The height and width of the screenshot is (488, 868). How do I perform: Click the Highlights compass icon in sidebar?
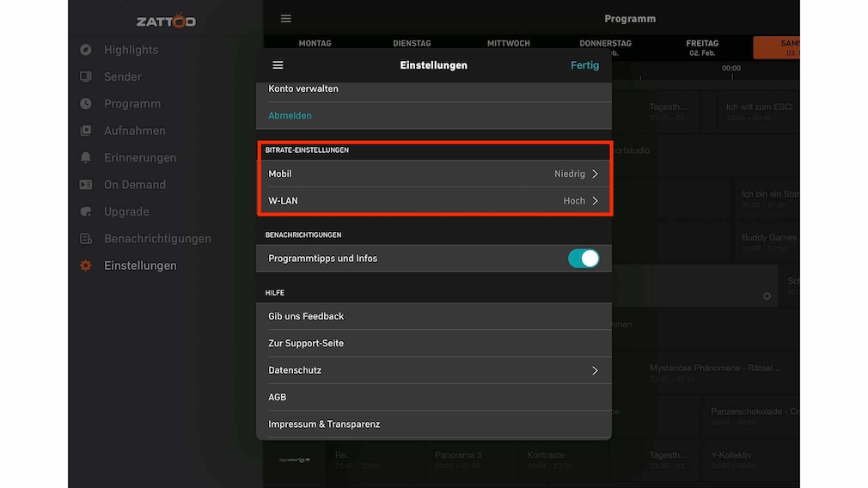(86, 50)
